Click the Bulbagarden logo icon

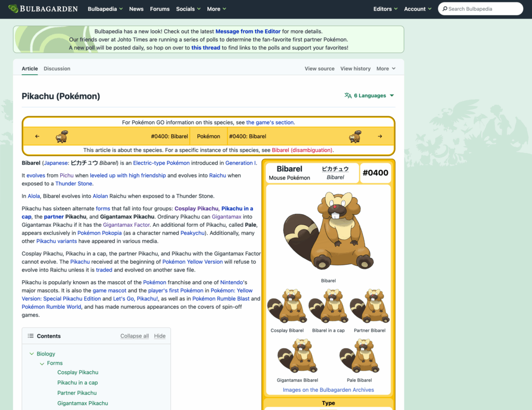click(13, 9)
